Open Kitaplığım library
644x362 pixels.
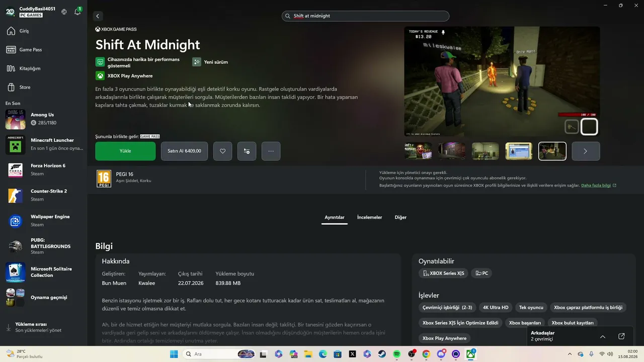click(x=43, y=68)
